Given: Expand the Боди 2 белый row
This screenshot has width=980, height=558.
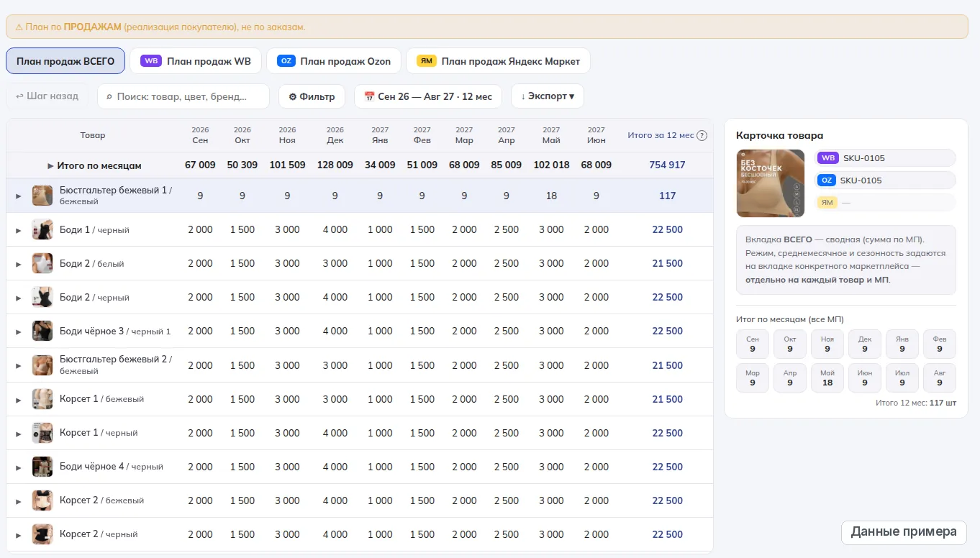Looking at the screenshot, I should [x=19, y=264].
